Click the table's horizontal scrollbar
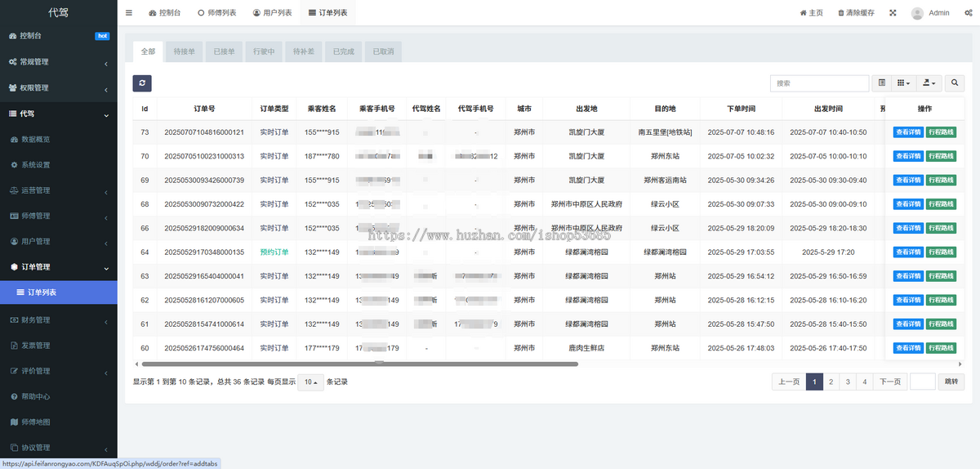The height and width of the screenshot is (469, 980). [359, 364]
